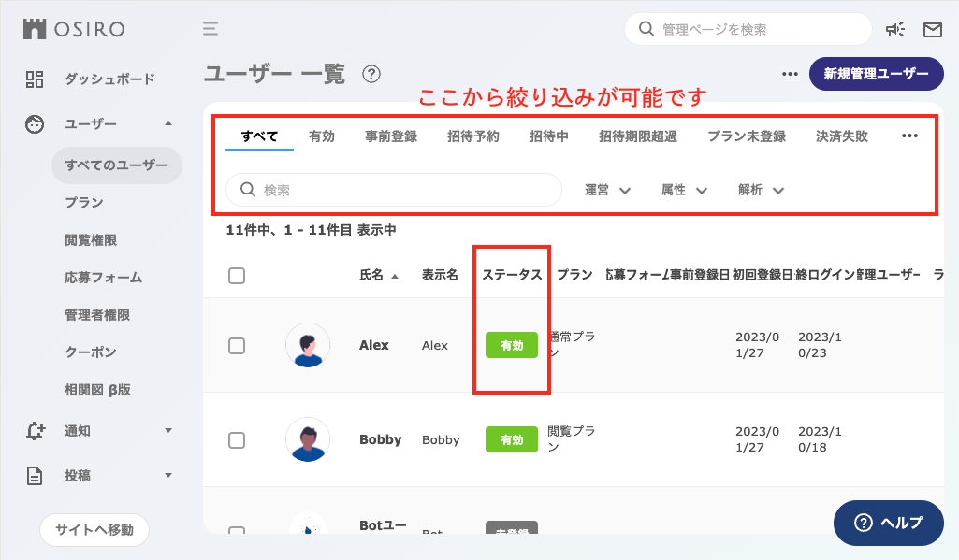The image size is (959, 560).
Task: Select the 招待中 filter tab
Action: [x=548, y=136]
